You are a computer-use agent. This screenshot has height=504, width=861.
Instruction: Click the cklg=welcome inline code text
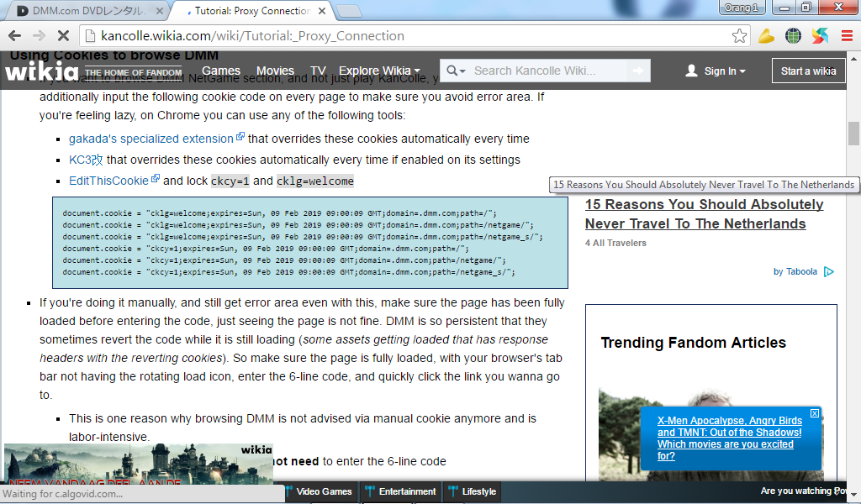click(x=315, y=181)
